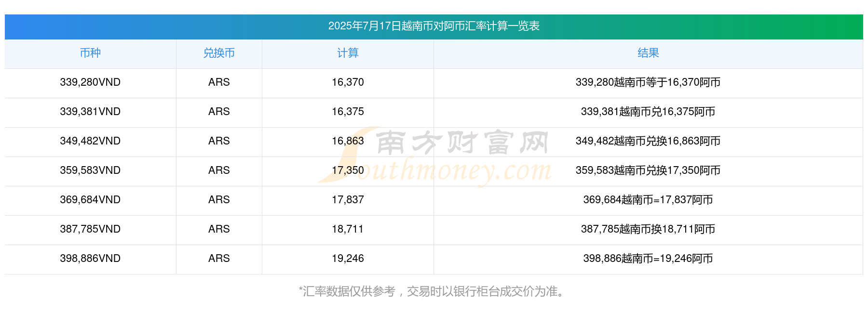Image resolution: width=868 pixels, height=313 pixels.
Task: Click ARS in the 339,280VND row
Action: point(219,82)
